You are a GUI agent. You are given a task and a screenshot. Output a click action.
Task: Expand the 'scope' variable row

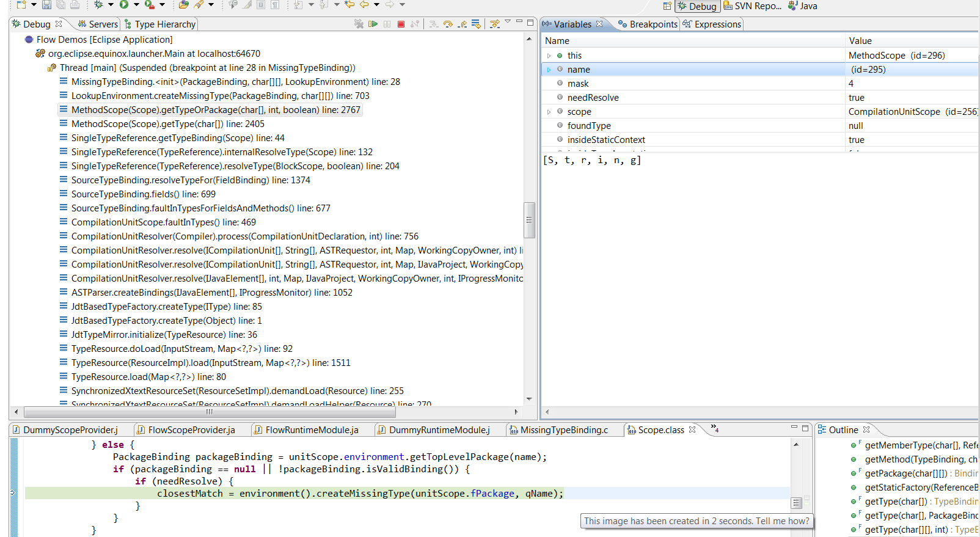(549, 112)
